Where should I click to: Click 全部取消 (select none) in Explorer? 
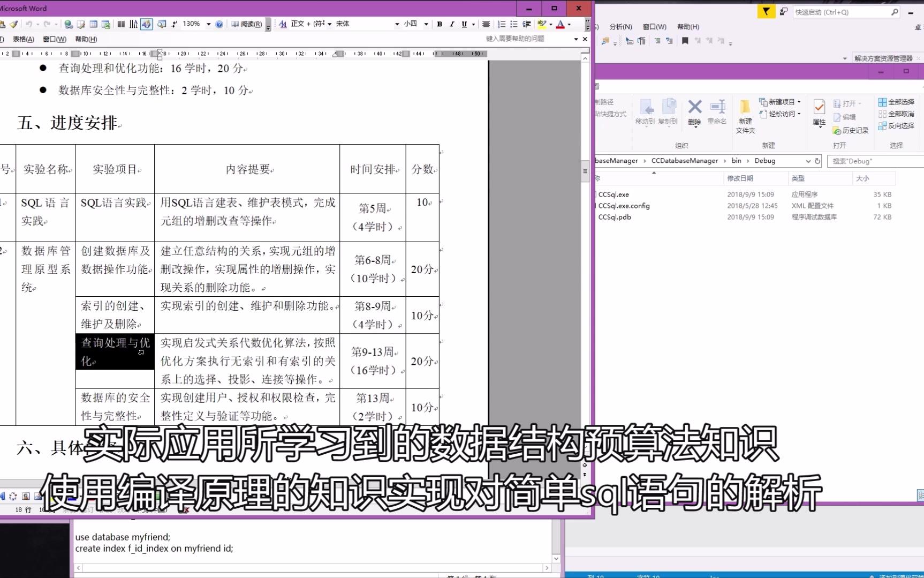pos(896,114)
